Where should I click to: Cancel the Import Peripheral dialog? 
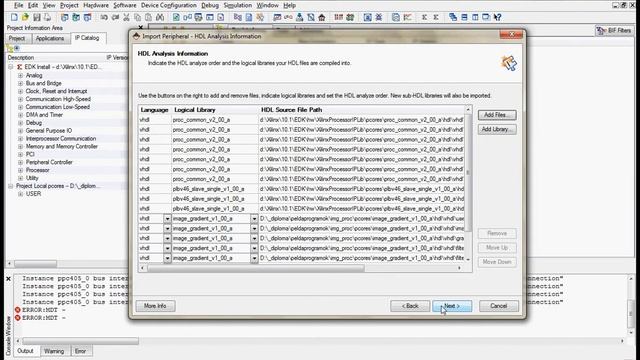point(498,306)
